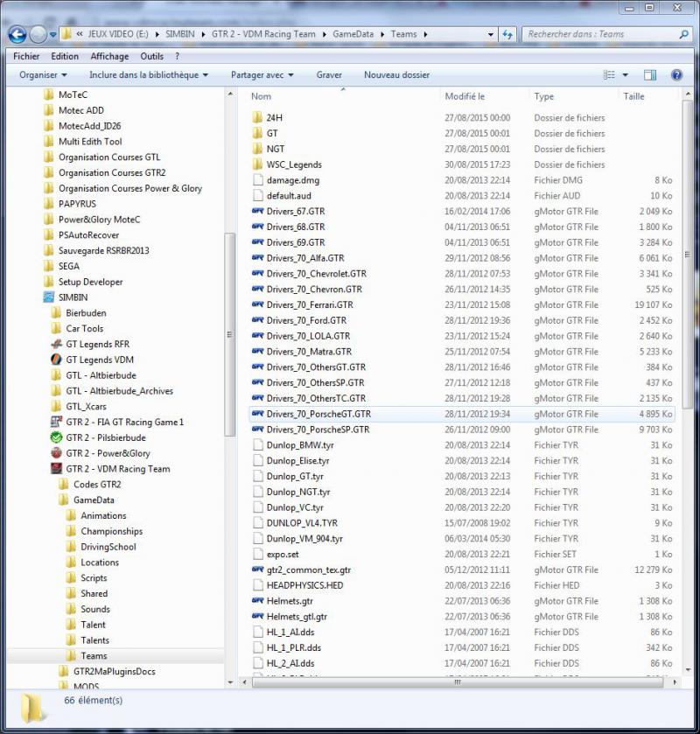Select the default.aud file name
Screen dimensions: 700x734
[x=289, y=196]
